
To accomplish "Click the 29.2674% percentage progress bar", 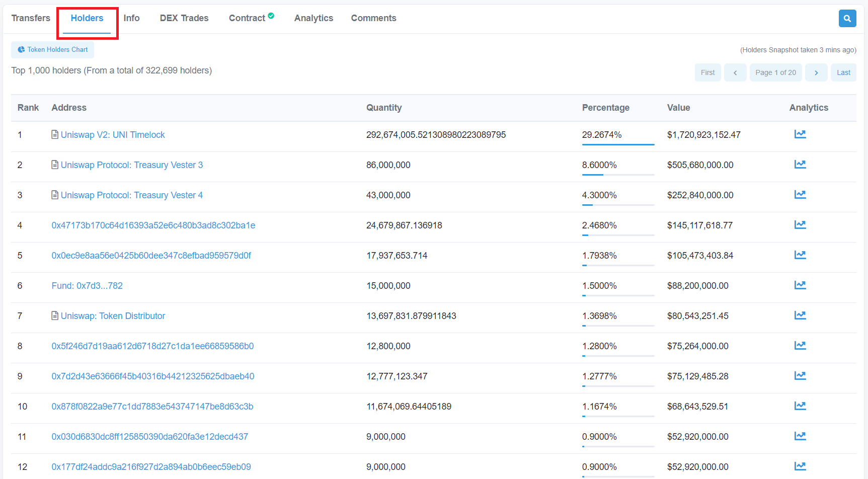I will coord(618,144).
